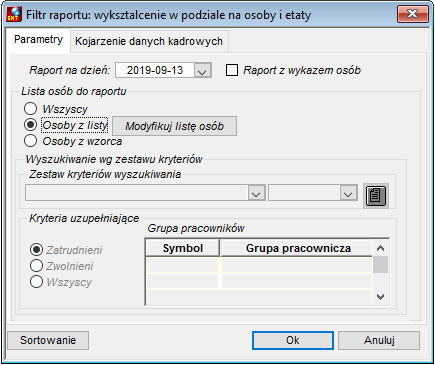Click the table scrollbar down arrow
This screenshot has width=435, height=365.
coord(380,297)
